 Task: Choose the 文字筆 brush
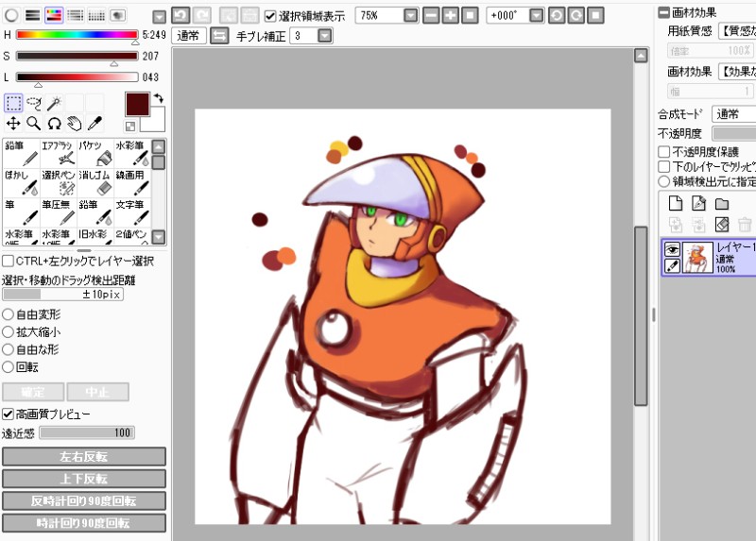[132, 212]
